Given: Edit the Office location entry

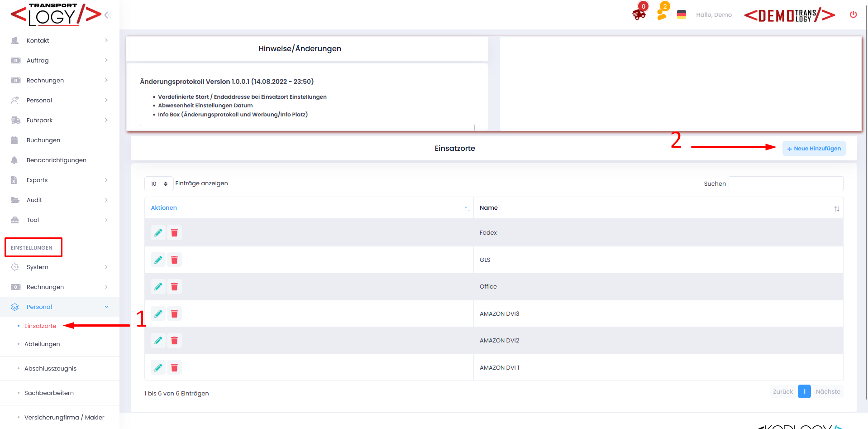Looking at the screenshot, I should (x=158, y=287).
